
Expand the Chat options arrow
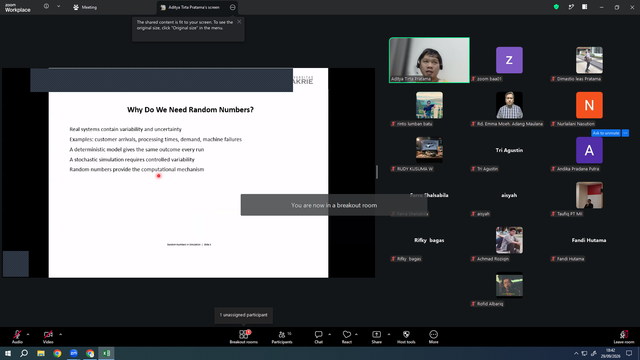[x=329, y=334]
